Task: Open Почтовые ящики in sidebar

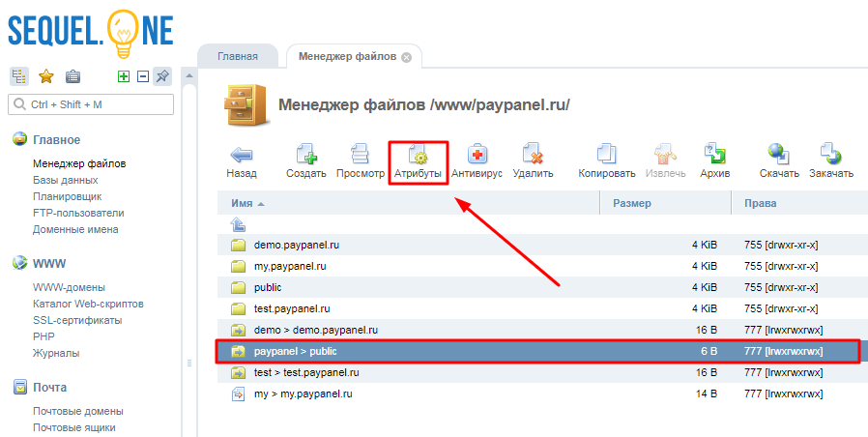Action: tap(74, 427)
